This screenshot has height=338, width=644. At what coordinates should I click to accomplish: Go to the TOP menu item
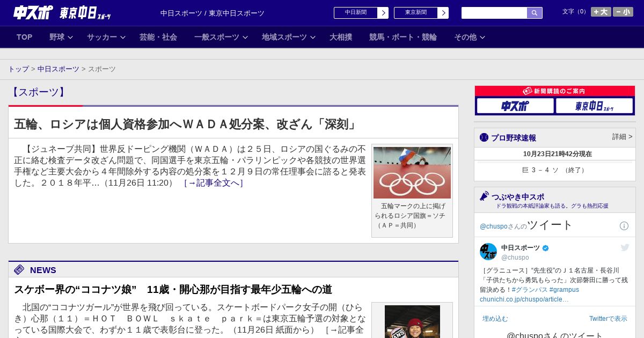click(x=25, y=37)
